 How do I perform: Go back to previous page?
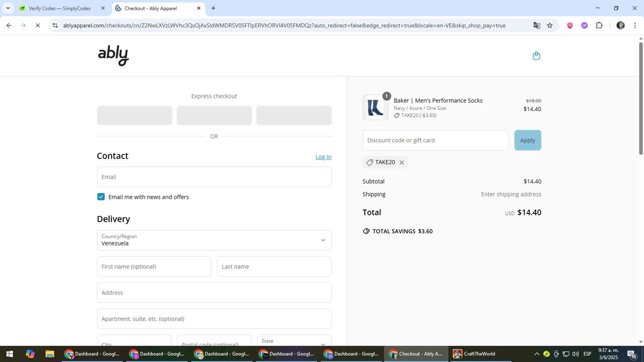[x=9, y=25]
